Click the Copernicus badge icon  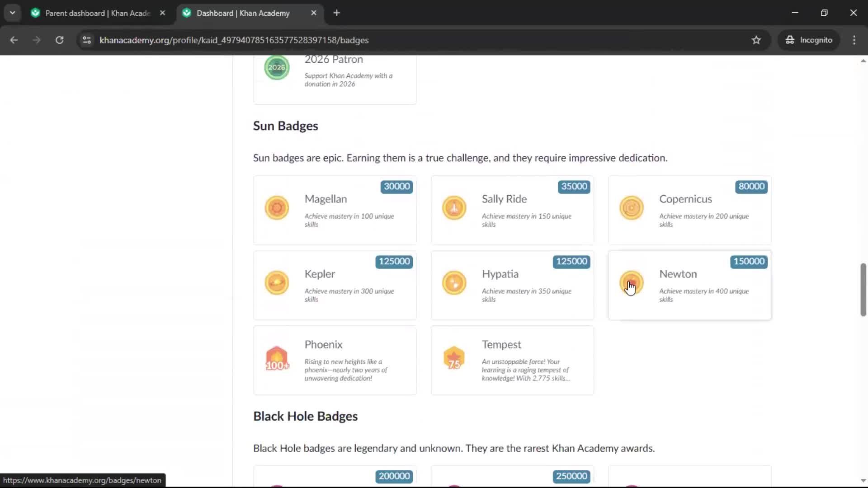pos(632,208)
